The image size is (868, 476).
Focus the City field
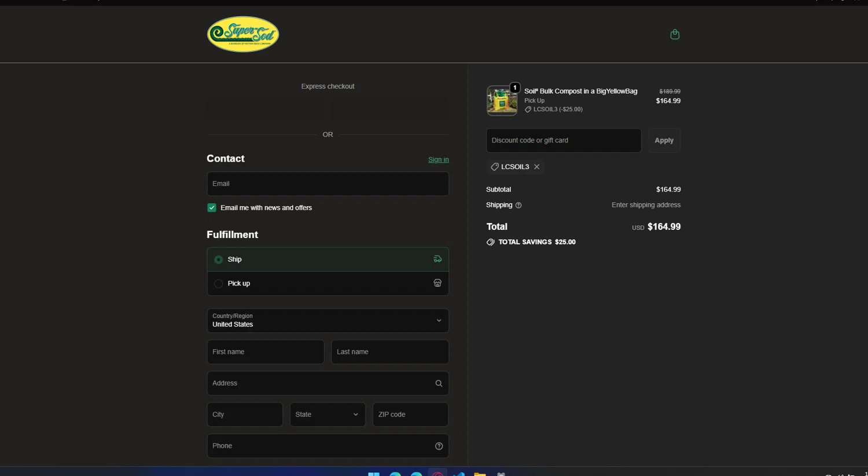(245, 415)
